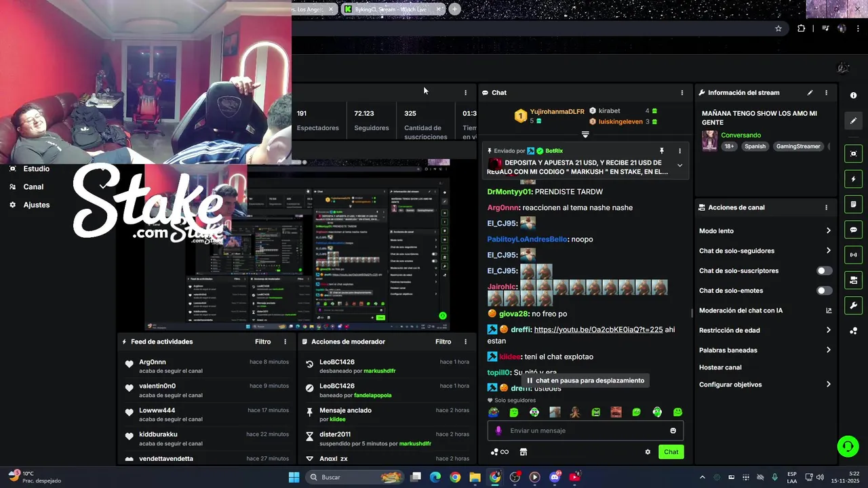Toggle Chat de solo-suscriptores switch
The height and width of the screenshot is (488, 868).
[824, 270]
